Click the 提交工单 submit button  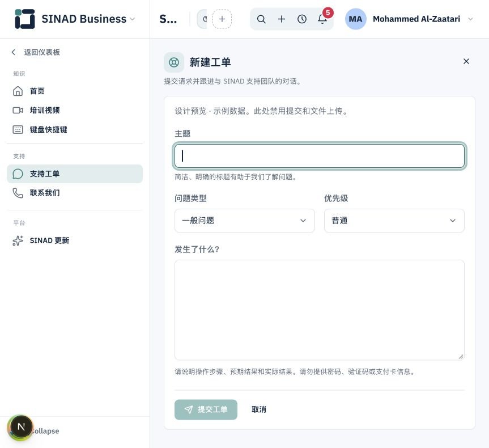[206, 409]
